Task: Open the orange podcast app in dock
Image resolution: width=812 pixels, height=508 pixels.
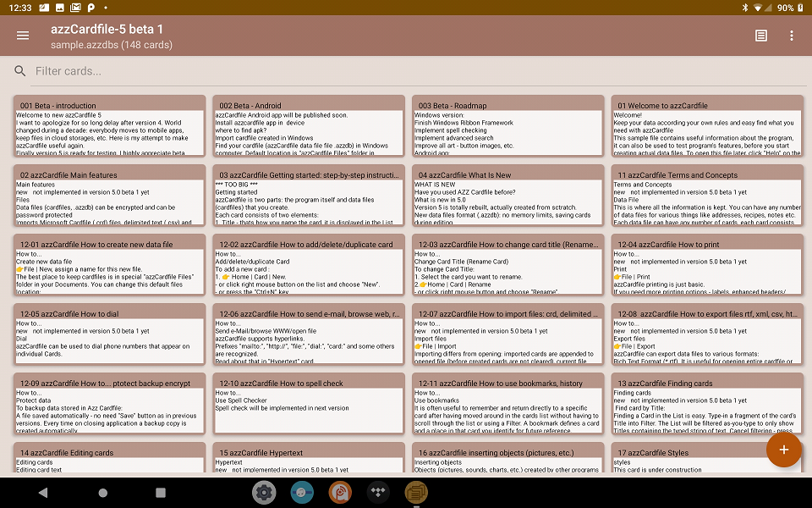Action: click(x=340, y=493)
